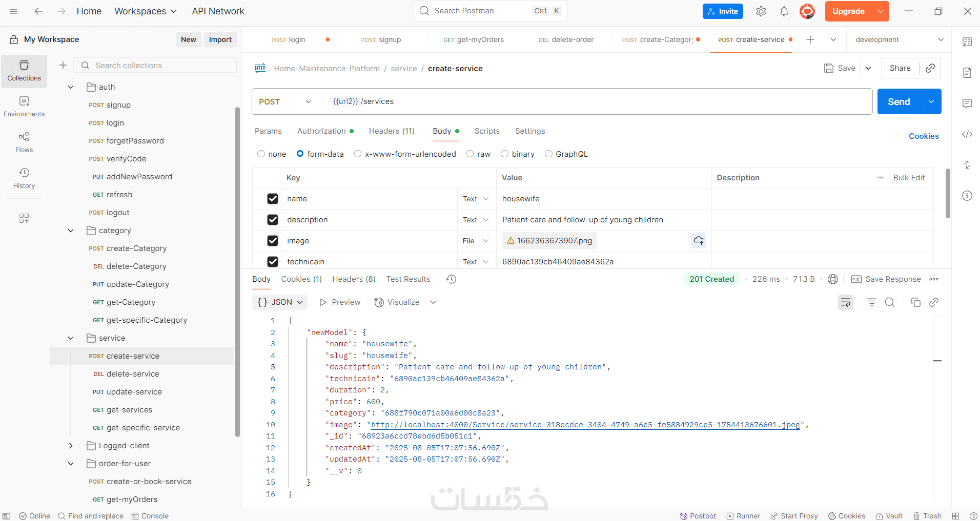Open the JSON response format dropdown
The width and height of the screenshot is (980, 521).
click(x=280, y=302)
